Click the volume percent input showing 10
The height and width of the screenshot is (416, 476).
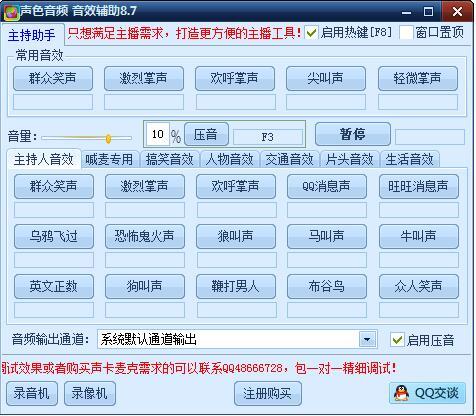click(157, 134)
